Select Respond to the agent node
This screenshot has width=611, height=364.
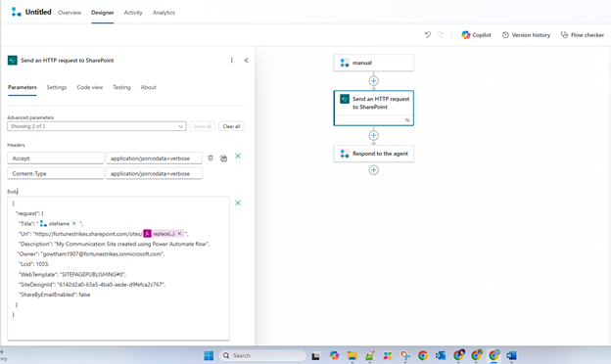point(373,154)
